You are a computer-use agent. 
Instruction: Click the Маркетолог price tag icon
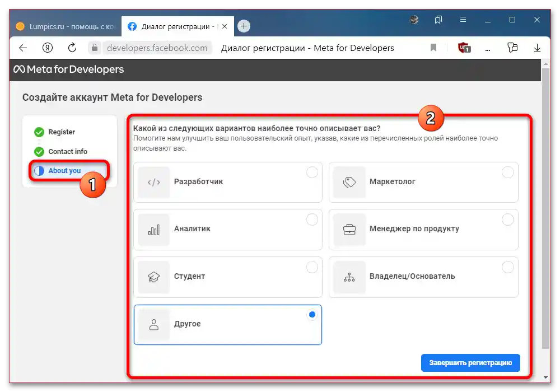[349, 181]
